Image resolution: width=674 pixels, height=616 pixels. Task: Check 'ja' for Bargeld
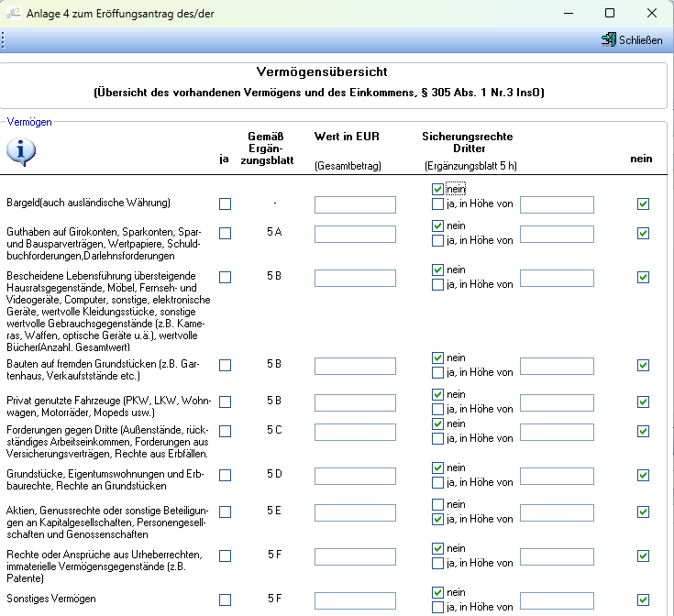coord(225,203)
